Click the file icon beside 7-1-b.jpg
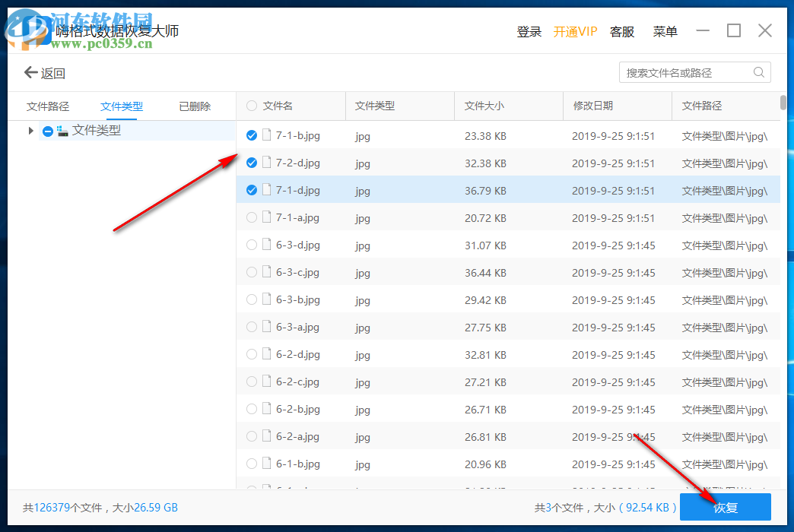This screenshot has width=794, height=532. (x=268, y=135)
